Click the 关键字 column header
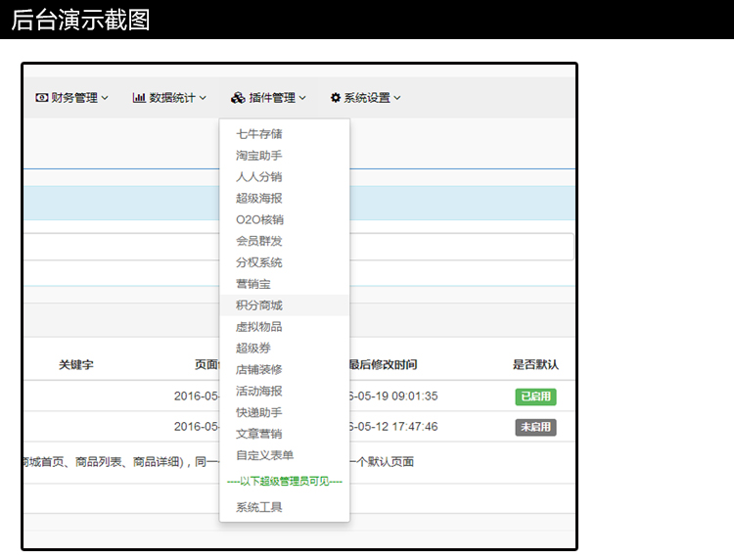This screenshot has width=734, height=560. pyautogui.click(x=75, y=365)
